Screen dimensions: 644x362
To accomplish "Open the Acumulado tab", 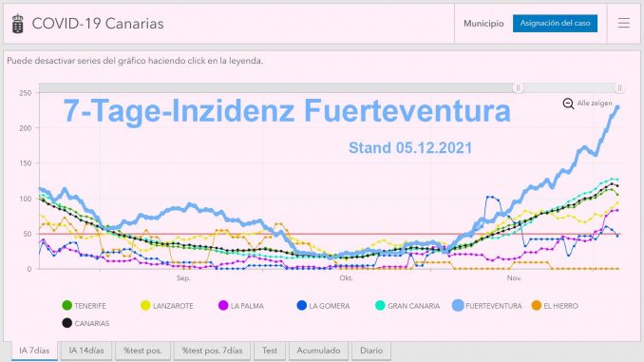I will [x=318, y=351].
